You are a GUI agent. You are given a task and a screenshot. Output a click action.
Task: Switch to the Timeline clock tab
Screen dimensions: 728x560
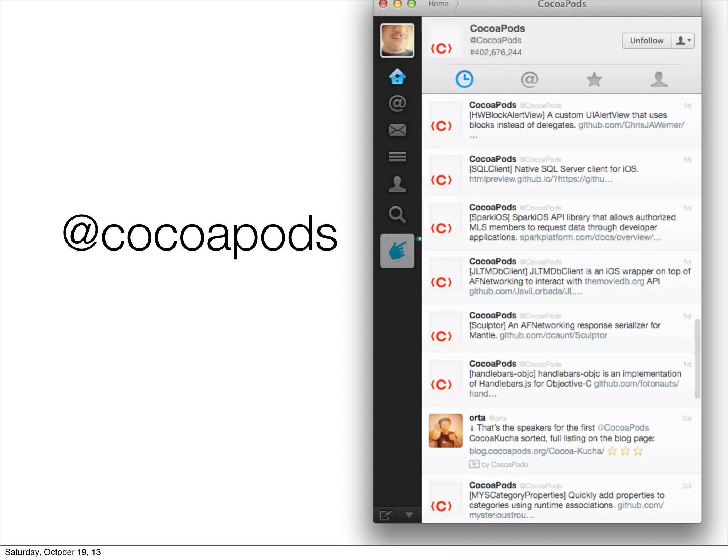click(x=464, y=79)
